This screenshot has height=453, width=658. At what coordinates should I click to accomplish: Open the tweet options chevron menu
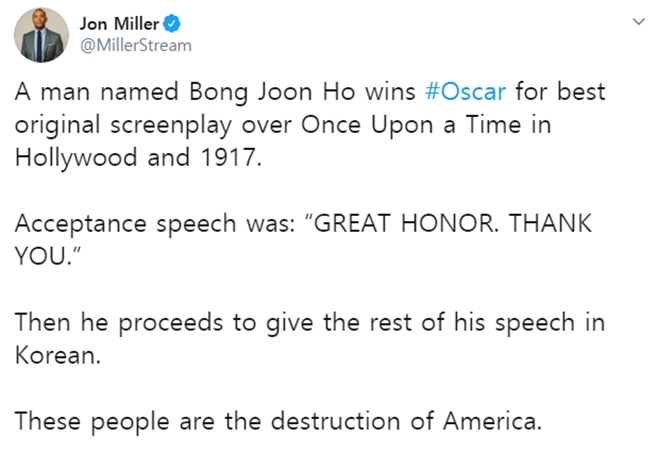click(x=636, y=23)
